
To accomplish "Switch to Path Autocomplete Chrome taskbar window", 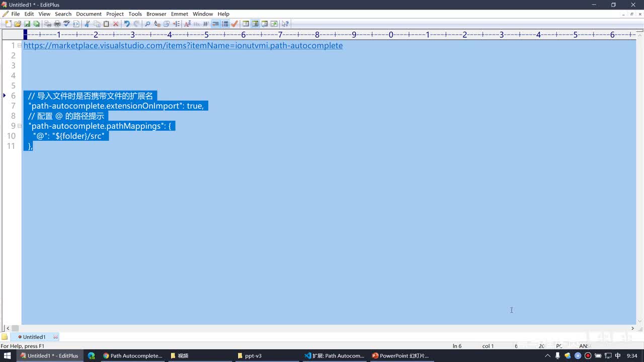I will pyautogui.click(x=133, y=355).
